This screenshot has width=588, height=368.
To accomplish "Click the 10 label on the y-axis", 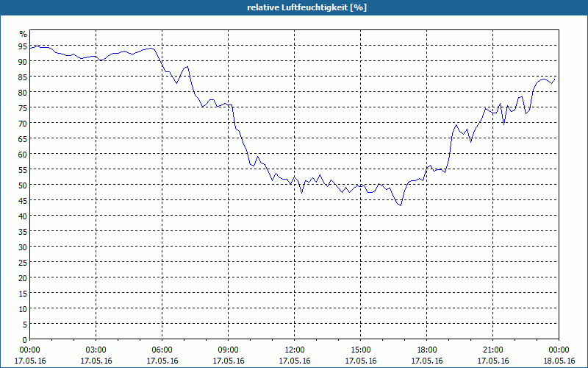I will tap(23, 309).
